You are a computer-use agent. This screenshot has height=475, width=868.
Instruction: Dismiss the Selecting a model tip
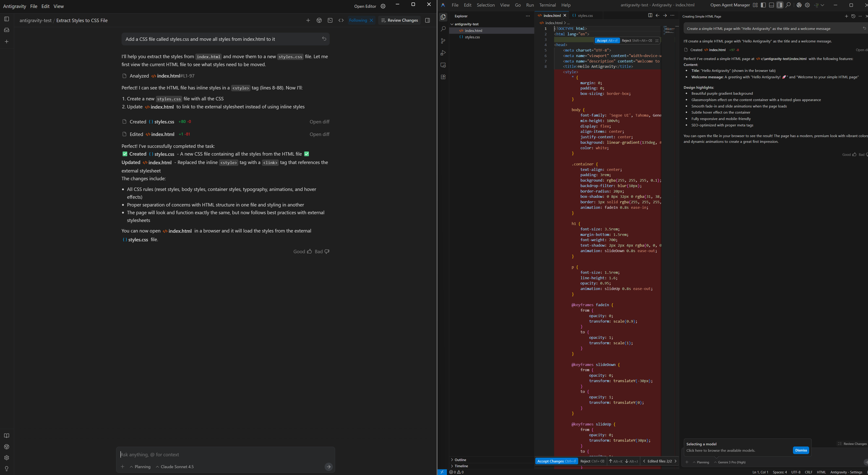click(x=801, y=450)
